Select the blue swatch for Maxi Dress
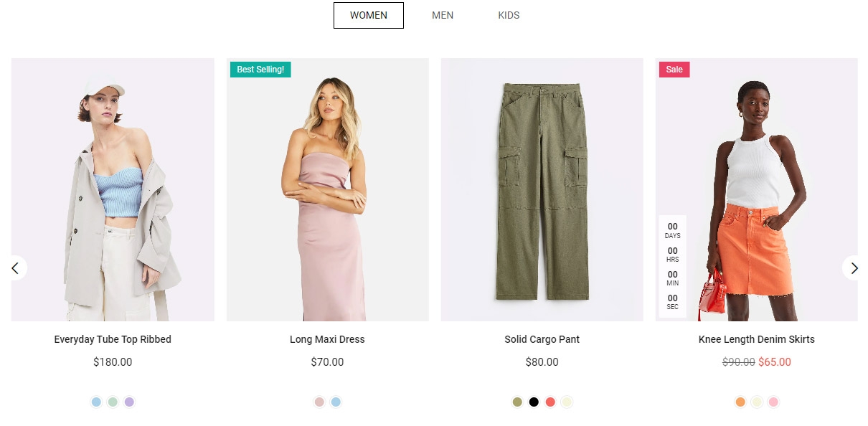Screen dimensions: 868x426 click(x=336, y=402)
